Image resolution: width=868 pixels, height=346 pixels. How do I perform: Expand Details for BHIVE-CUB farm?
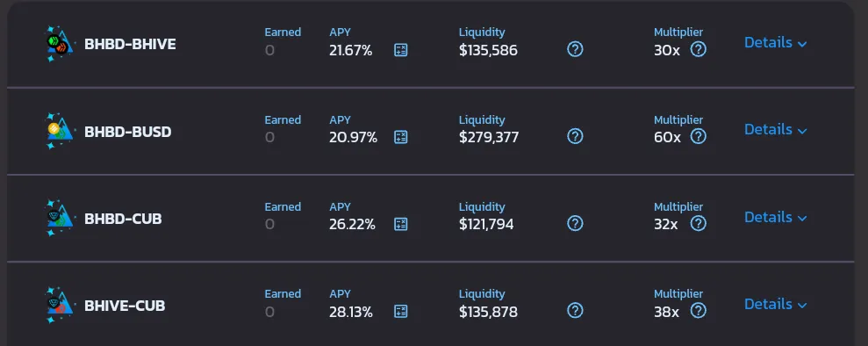[x=776, y=304]
